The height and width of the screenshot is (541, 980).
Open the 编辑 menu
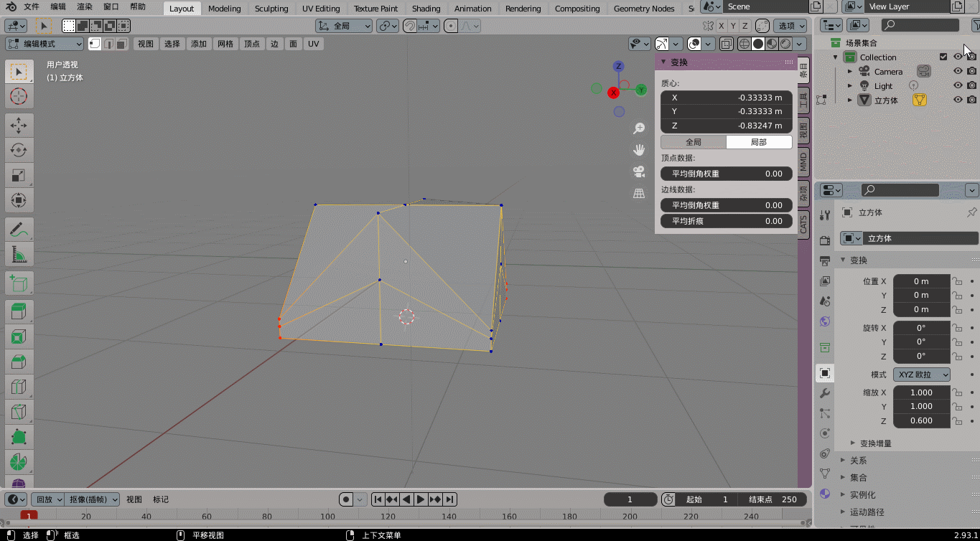(x=58, y=7)
